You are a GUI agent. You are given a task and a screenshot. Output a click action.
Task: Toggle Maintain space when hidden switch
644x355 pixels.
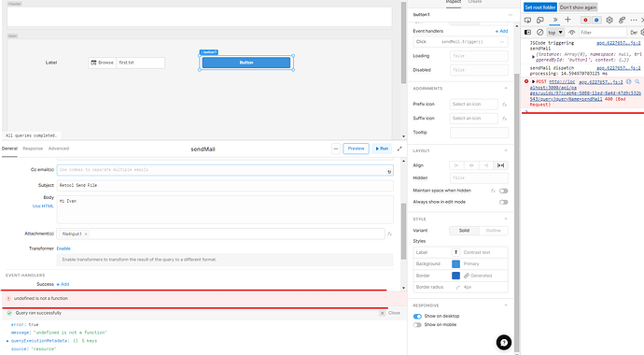(504, 191)
